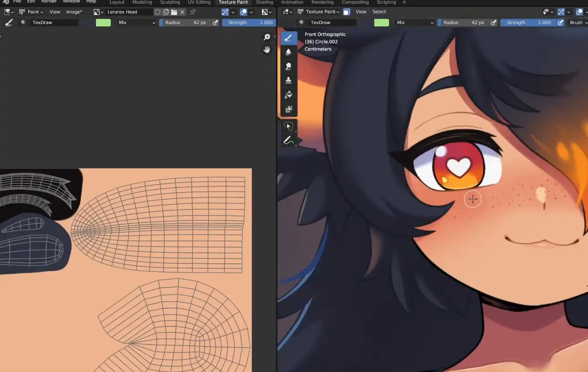The height and width of the screenshot is (372, 588).
Task: Toggle fake user shield for Lerarex Head
Action: point(157,12)
